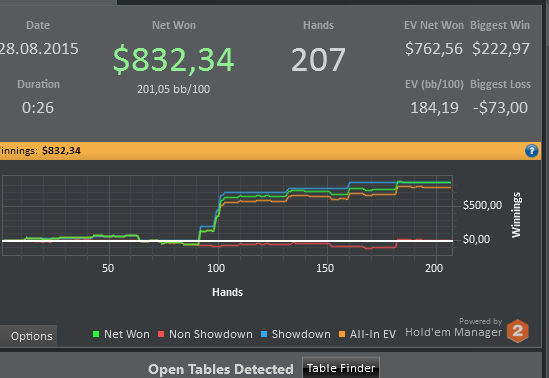The image size is (549, 378).
Task: Click the $500,00 axis label on graph
Action: click(x=482, y=205)
